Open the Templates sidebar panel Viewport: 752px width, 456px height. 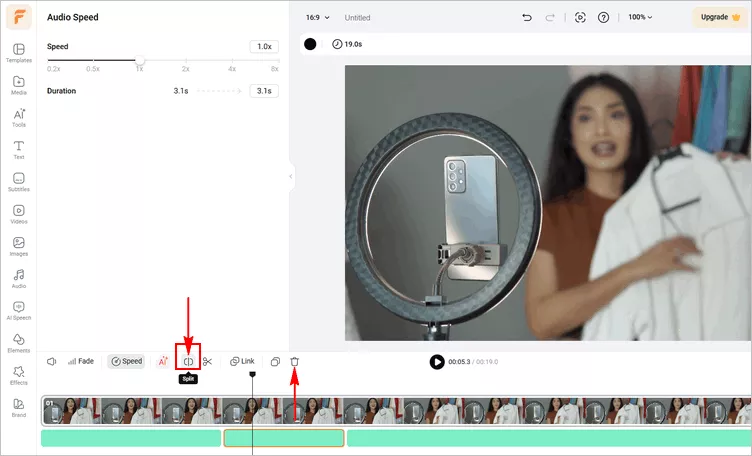coord(19,53)
